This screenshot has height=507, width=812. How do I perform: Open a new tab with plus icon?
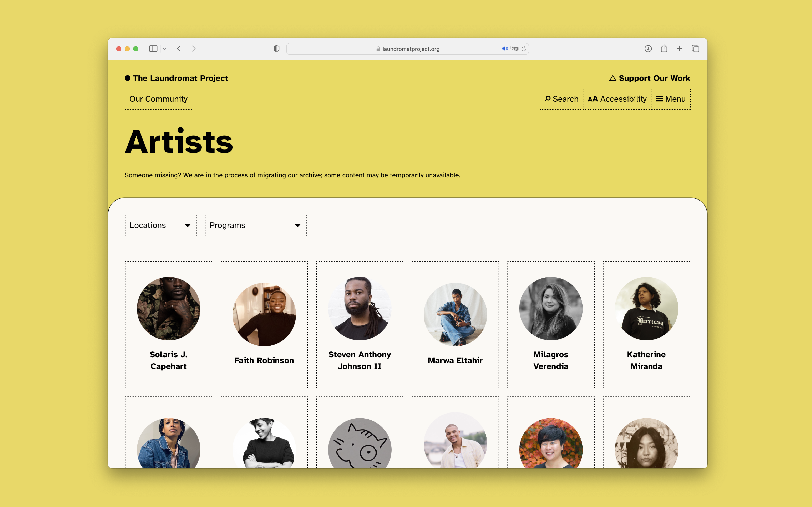pyautogui.click(x=679, y=49)
